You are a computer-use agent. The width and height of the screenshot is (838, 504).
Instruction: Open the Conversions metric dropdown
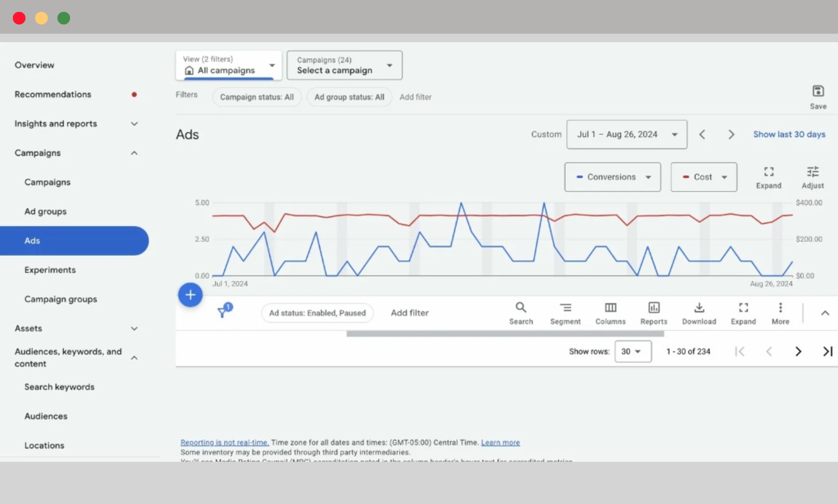click(x=612, y=177)
